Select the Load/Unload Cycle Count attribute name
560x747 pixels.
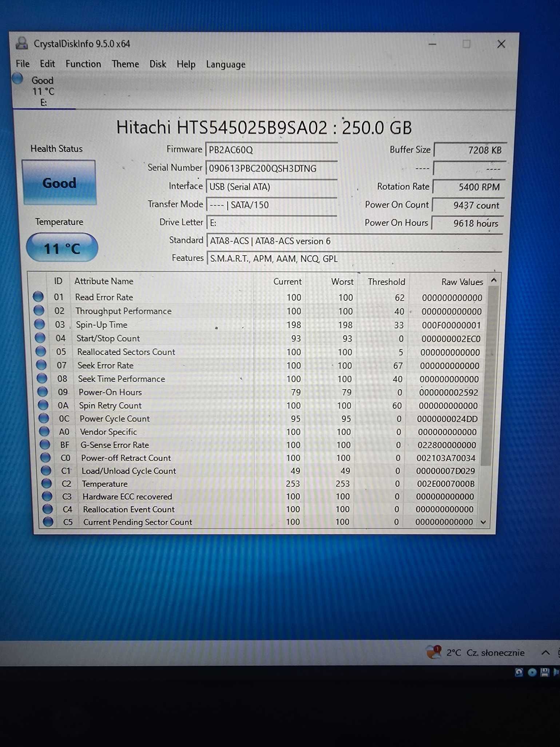click(129, 471)
